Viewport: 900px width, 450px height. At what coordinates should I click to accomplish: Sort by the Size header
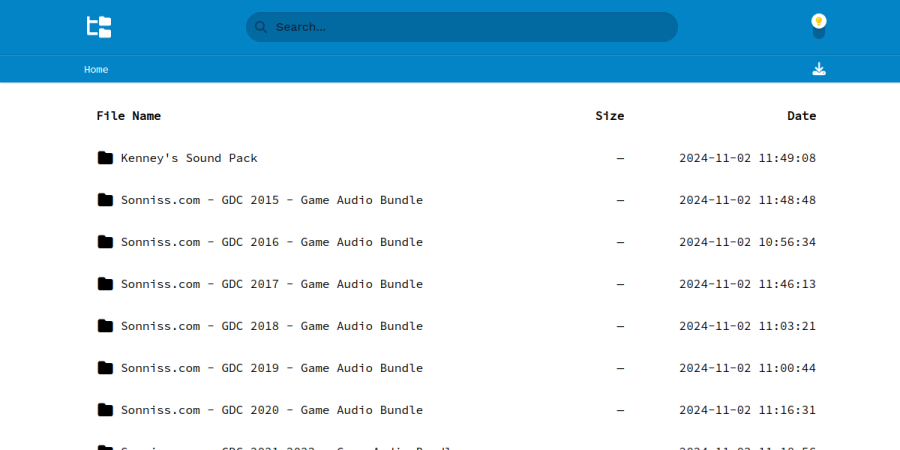[610, 116]
